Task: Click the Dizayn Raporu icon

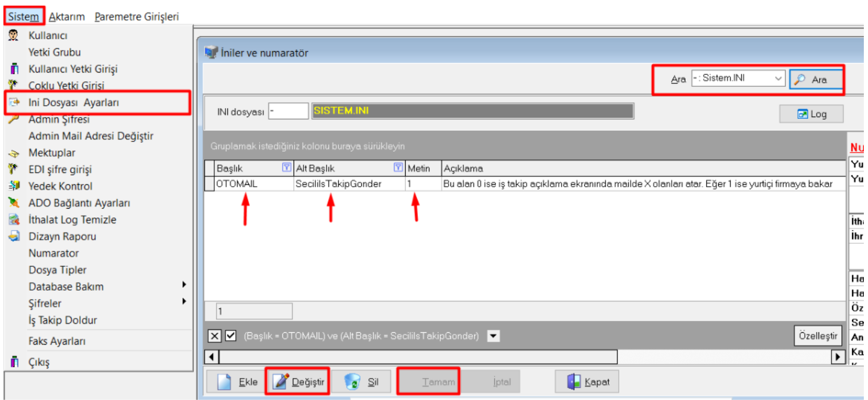Action: point(14,237)
